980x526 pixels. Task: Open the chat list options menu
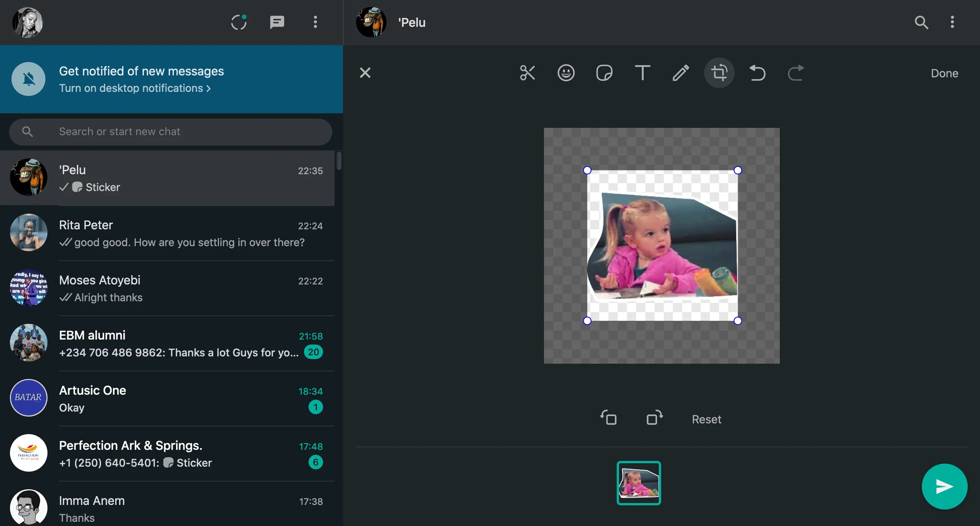click(x=315, y=22)
